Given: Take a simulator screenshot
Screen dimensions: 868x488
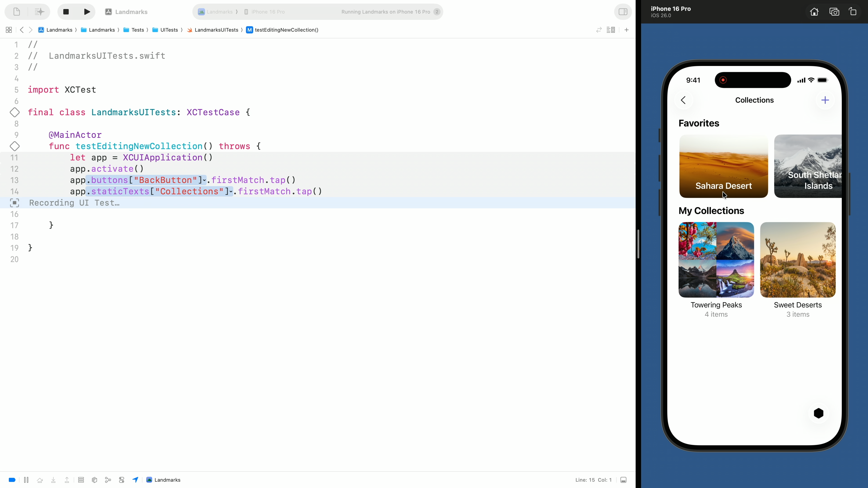Looking at the screenshot, I should pos(834,12).
